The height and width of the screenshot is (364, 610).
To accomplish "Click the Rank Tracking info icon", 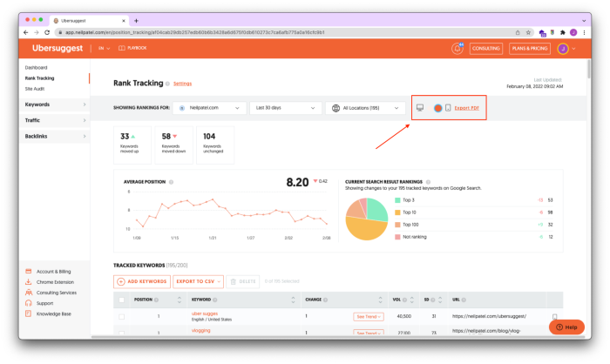I will click(x=167, y=84).
